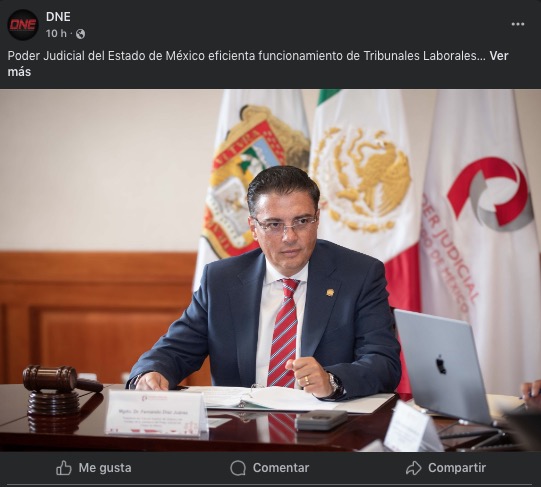Click the name plate on the desk in photo
Screen dimensions: 541x487
click(156, 413)
